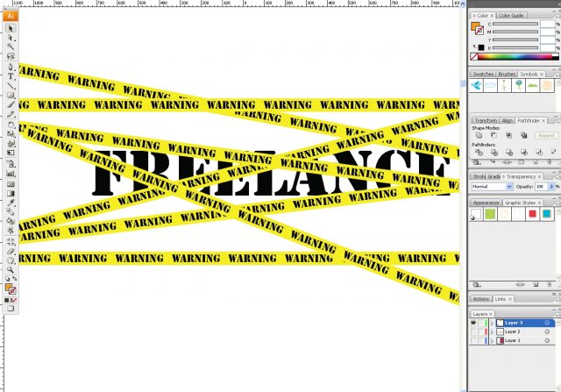This screenshot has width=561, height=392.
Task: Select the Rectangle tool
Action: pyautogui.click(x=11, y=95)
